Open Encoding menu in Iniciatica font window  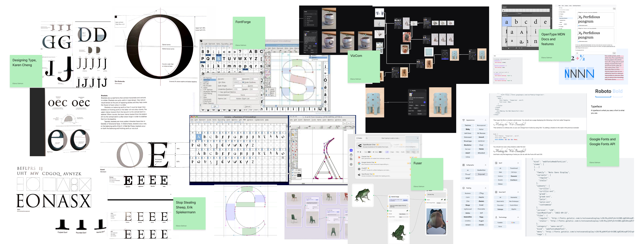click(221, 120)
